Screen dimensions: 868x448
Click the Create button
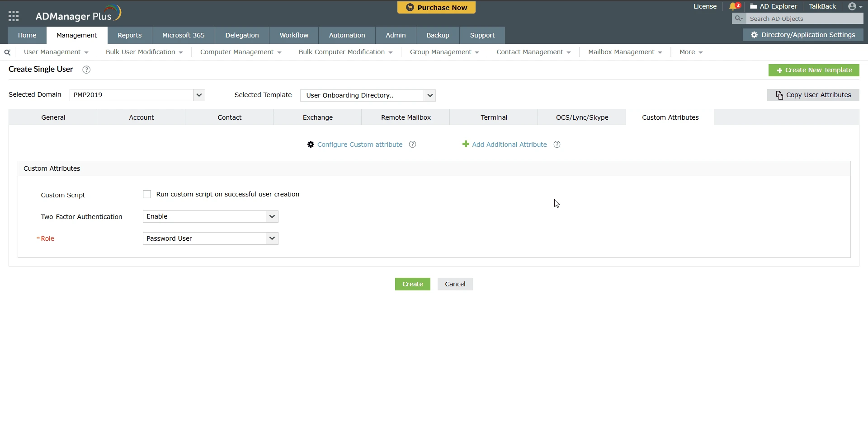(x=412, y=284)
